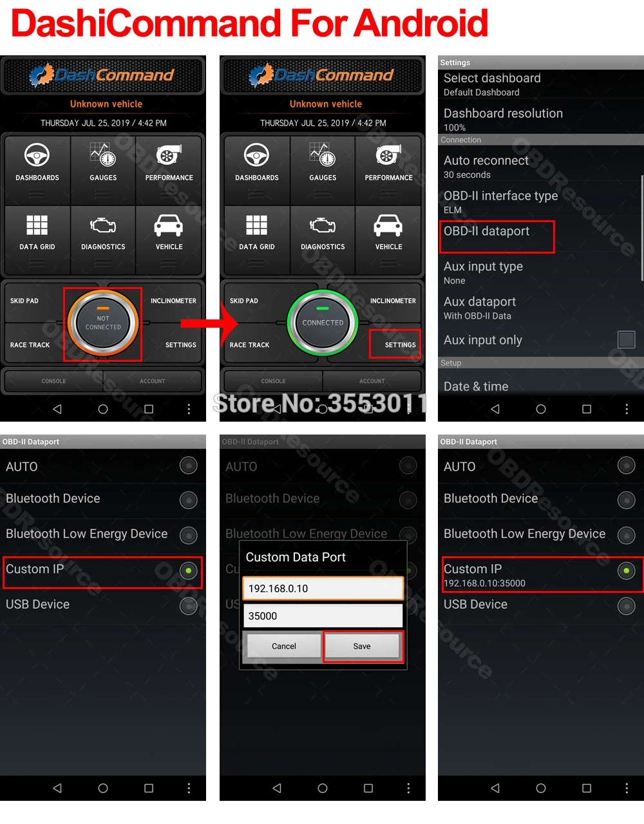The height and width of the screenshot is (824, 644).
Task: Toggle the Aux input only checkbox
Action: pos(627,339)
